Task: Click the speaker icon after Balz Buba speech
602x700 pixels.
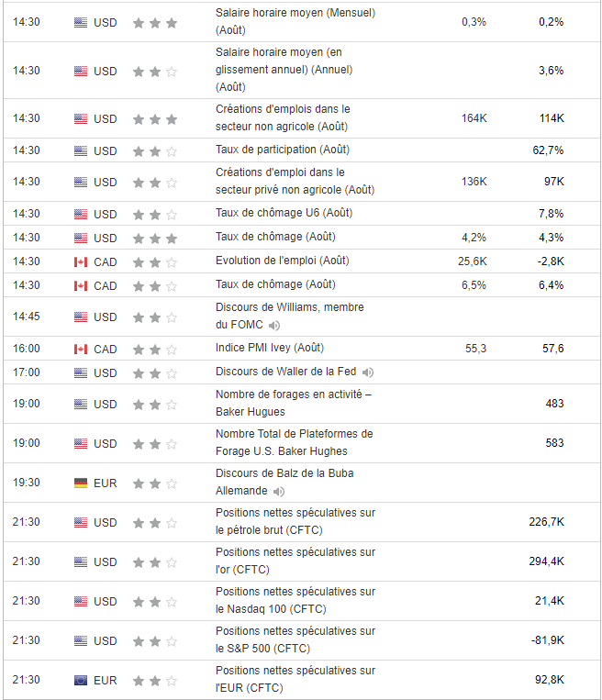Action: pyautogui.click(x=279, y=492)
